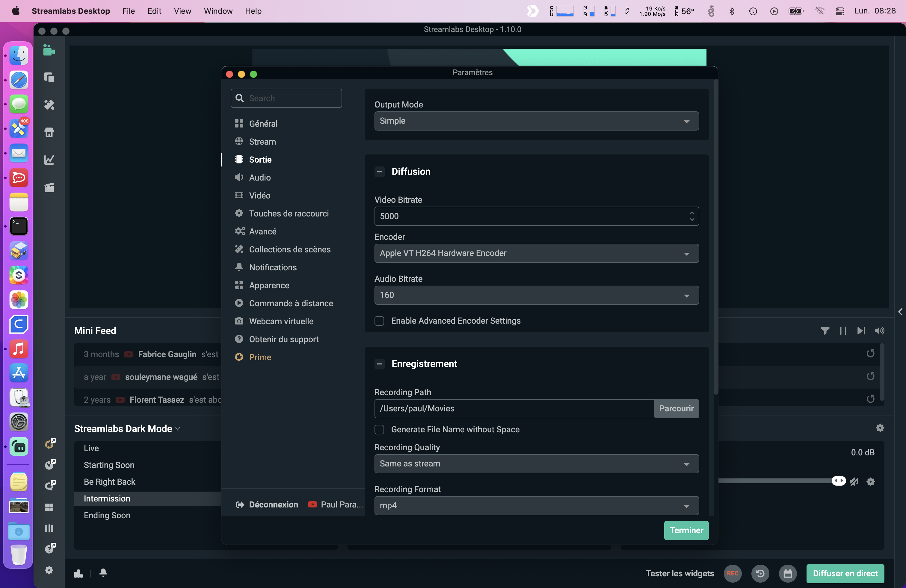
Task: Replay the Fabrice Gauglin alert
Action: [x=870, y=353]
